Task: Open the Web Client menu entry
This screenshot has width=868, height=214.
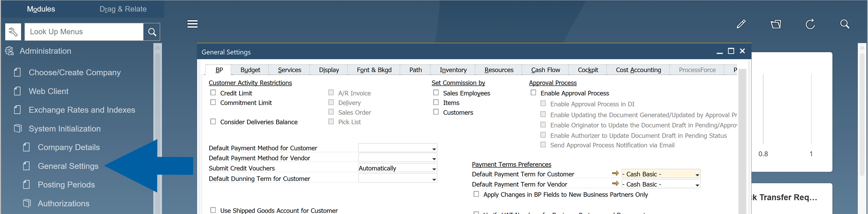Action: click(x=49, y=91)
